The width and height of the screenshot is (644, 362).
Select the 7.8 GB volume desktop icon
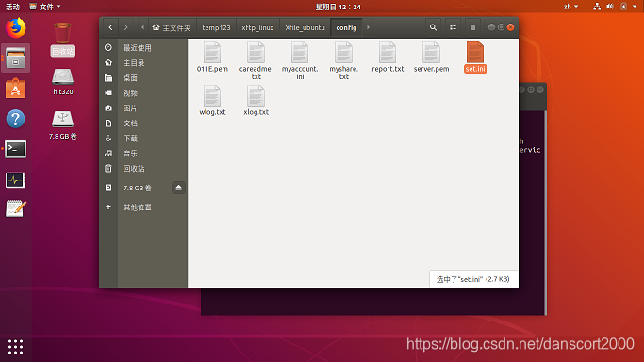(62, 125)
